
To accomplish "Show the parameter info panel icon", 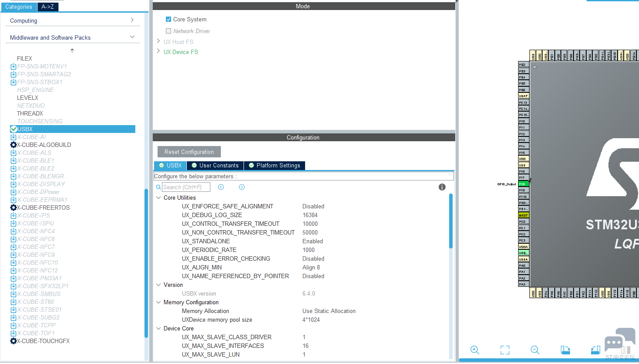I will click(442, 187).
